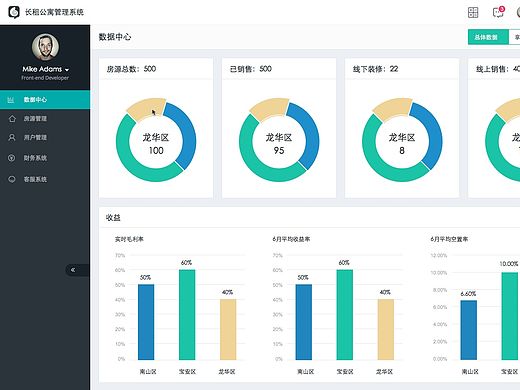Click the 长租公寓管理系统 title text
Screen dimensions: 520x390
[x=54, y=12]
